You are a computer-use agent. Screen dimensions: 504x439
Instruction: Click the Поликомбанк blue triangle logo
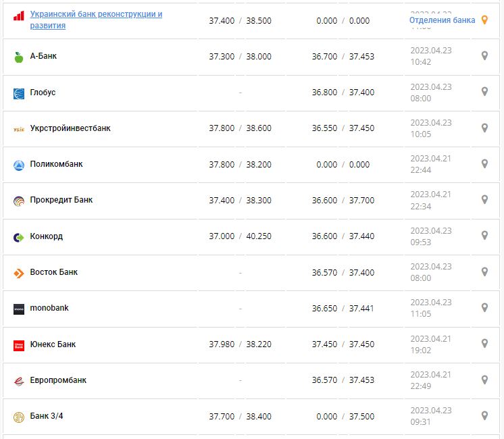coord(19,165)
